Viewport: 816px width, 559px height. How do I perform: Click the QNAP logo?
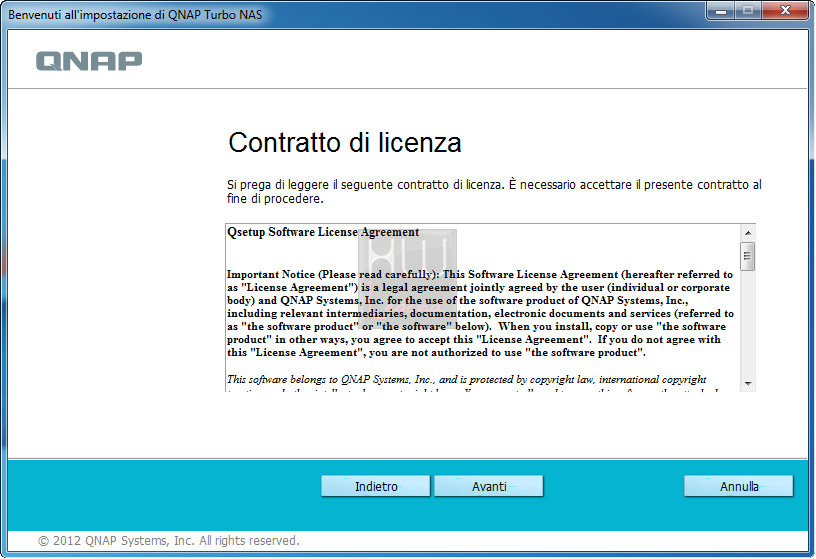[x=89, y=61]
